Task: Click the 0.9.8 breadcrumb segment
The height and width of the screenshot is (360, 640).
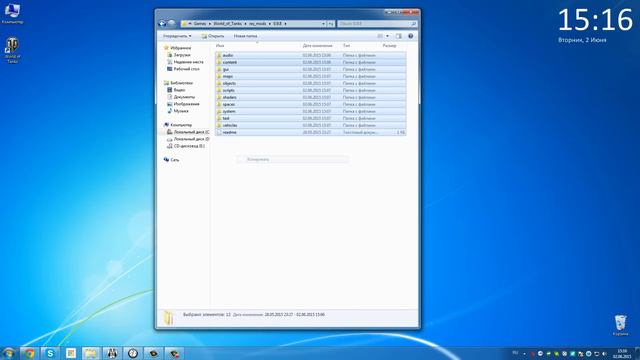Action: click(x=278, y=24)
